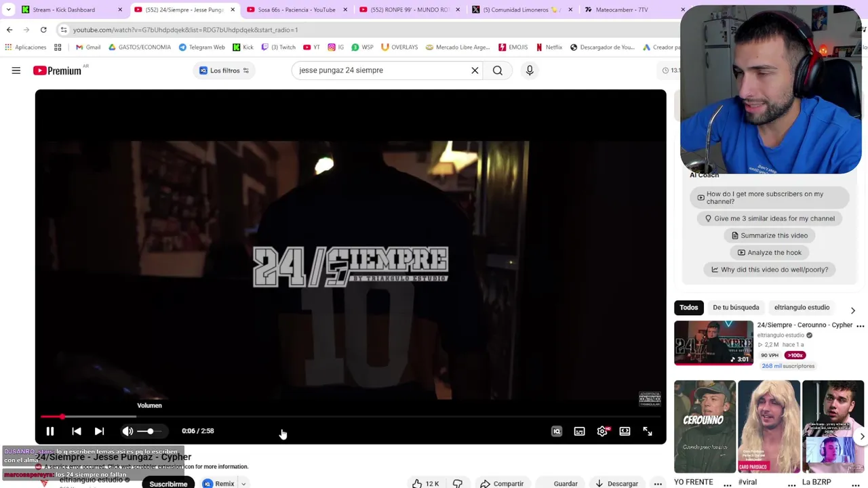This screenshot has width=868, height=488.
Task: Open EMOJIS bookmark
Action: [513, 47]
